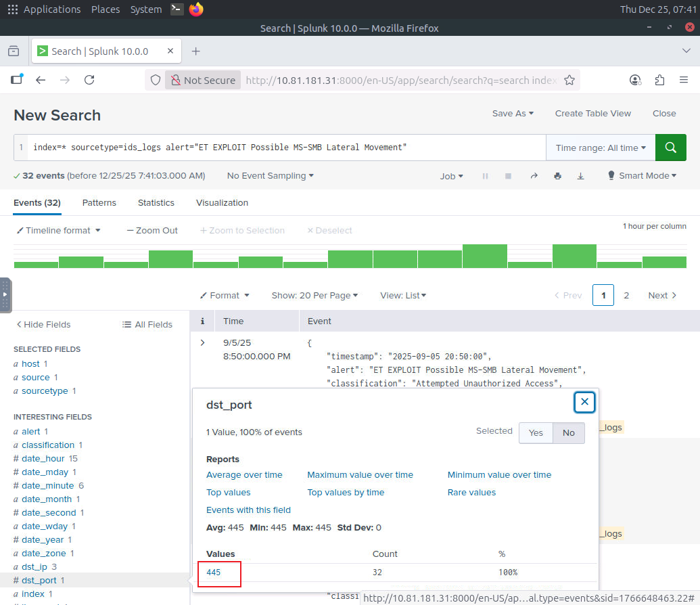Click tallest timeline bar on right
This screenshot has width=700, height=605.
574,256
